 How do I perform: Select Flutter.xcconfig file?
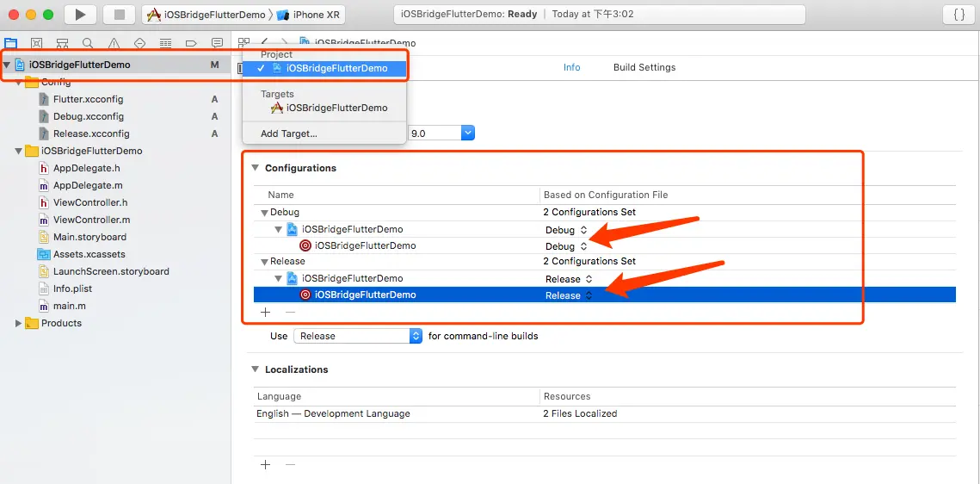click(x=88, y=99)
